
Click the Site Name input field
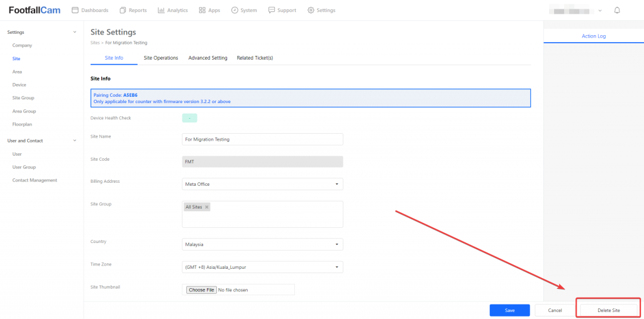point(262,139)
